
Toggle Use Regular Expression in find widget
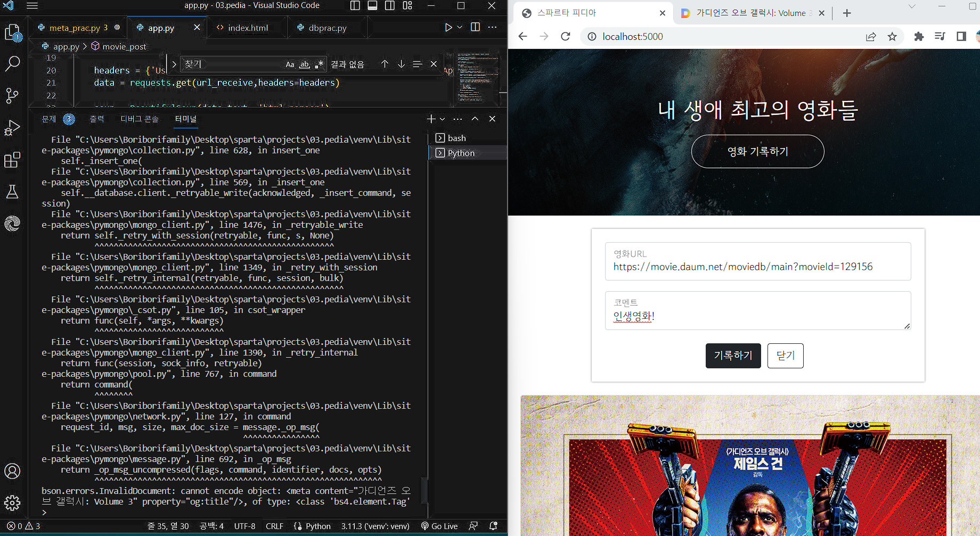tap(319, 64)
